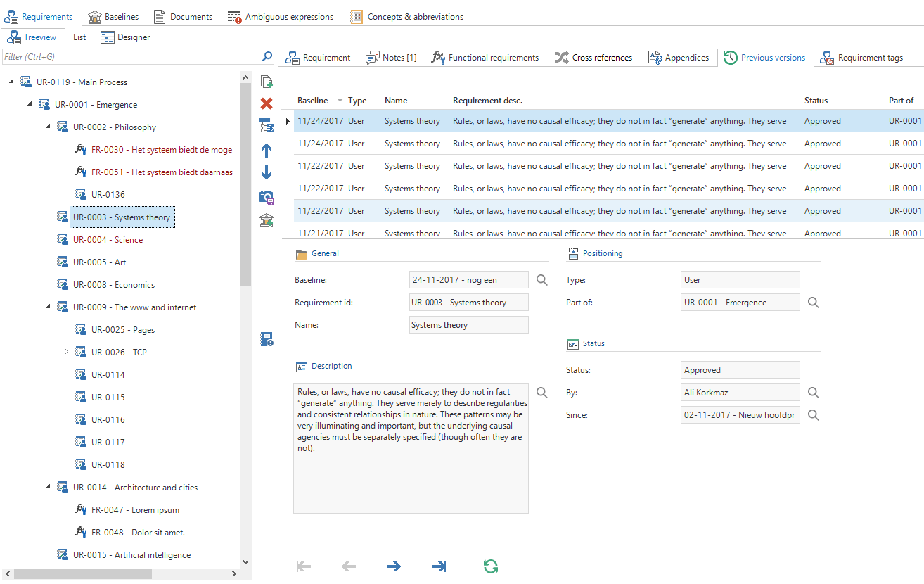Screen dimensions: 924x584
Task: Move requirement down with the down arrow
Action: coord(267,172)
